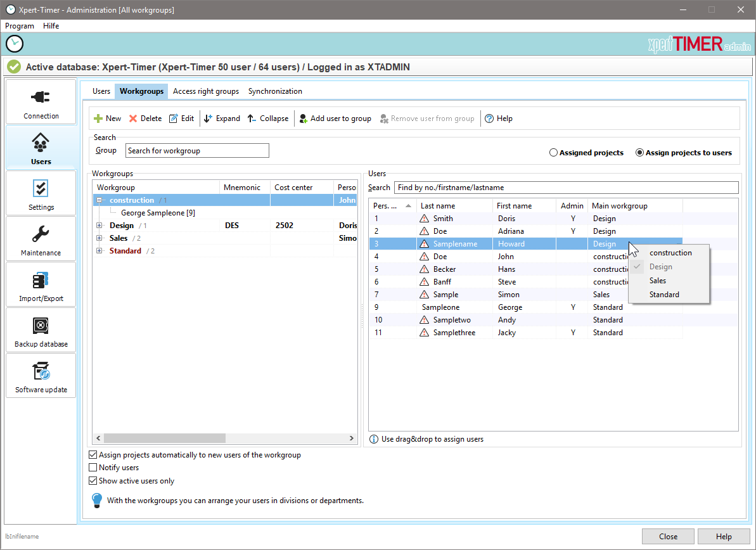Viewport: 756px width, 550px height.
Task: Expand the Sales workgroup node
Action: click(99, 238)
